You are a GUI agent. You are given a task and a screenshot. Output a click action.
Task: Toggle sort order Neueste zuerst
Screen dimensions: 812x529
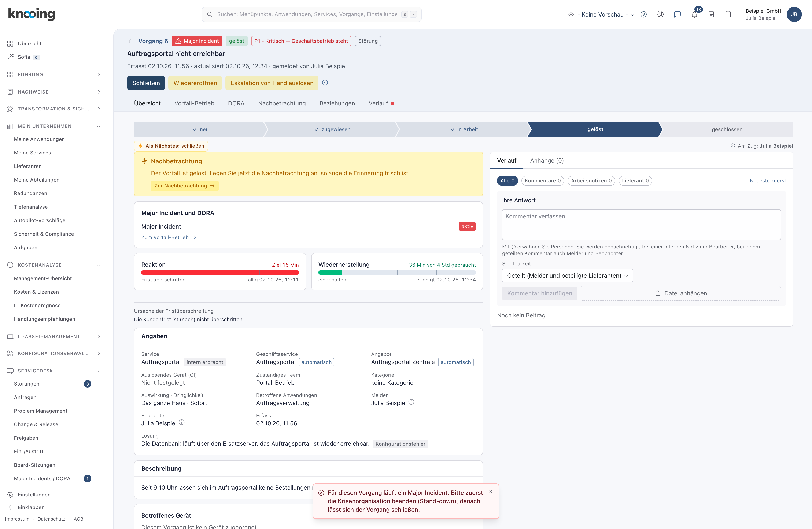pyautogui.click(x=768, y=181)
